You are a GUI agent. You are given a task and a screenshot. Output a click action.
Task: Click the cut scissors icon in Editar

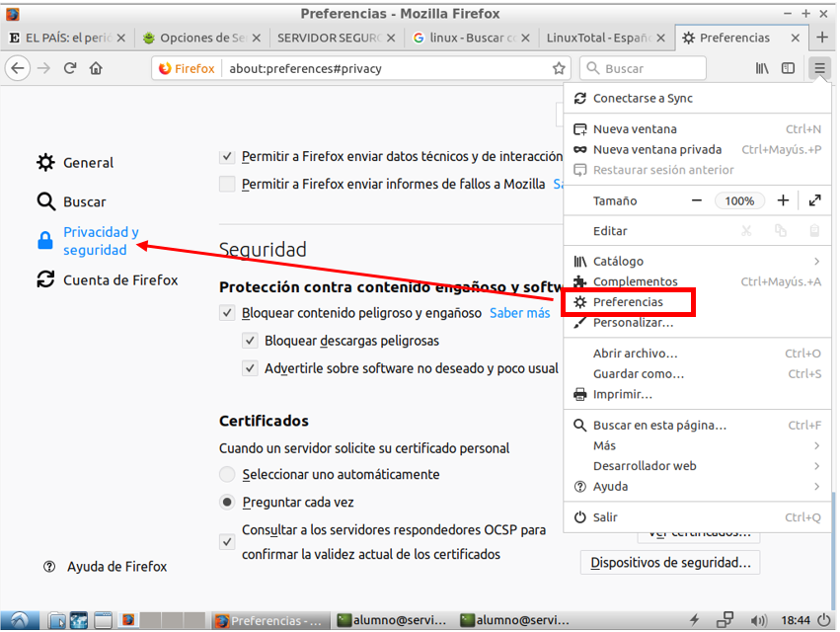[746, 231]
